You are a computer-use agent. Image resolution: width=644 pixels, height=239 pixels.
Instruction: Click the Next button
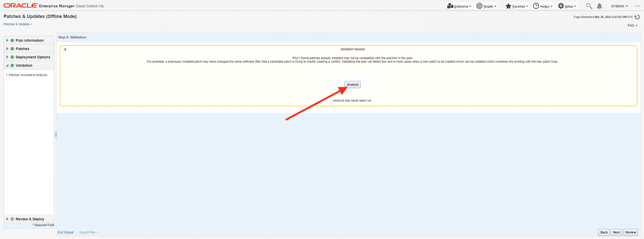pyautogui.click(x=616, y=232)
